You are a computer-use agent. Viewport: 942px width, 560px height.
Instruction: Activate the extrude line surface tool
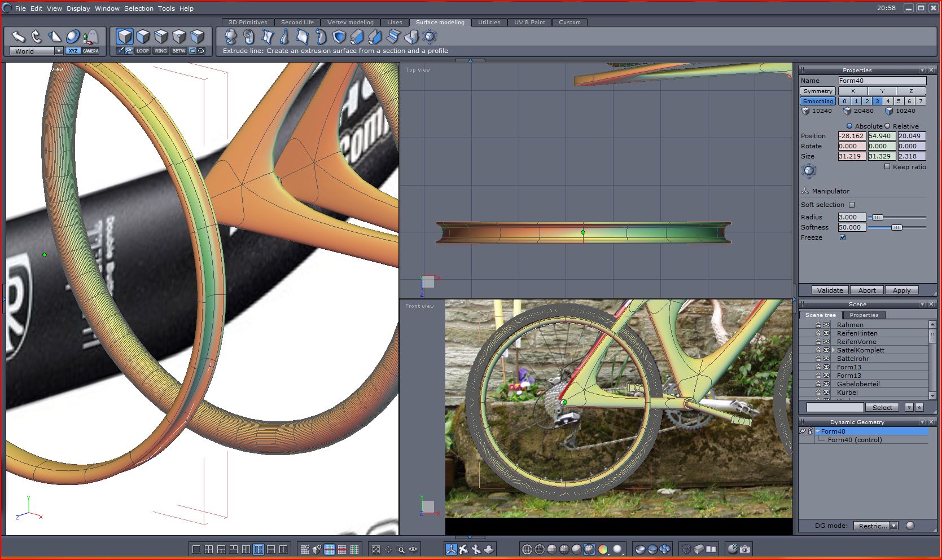375,37
